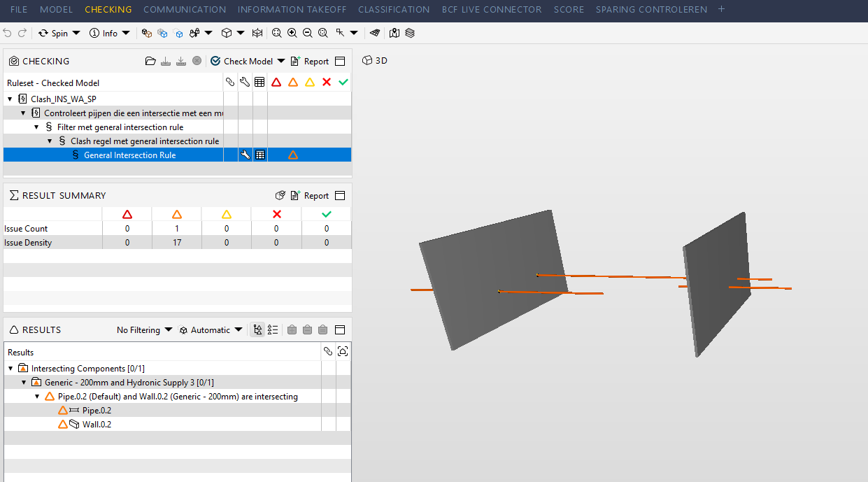
Task: Switch to the BCF LIVE CONNECTOR tab
Action: 492,10
